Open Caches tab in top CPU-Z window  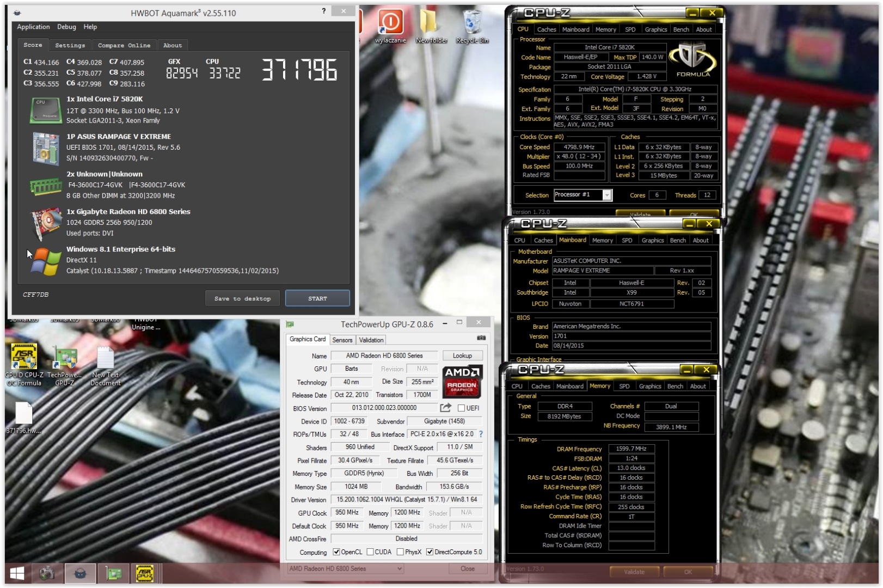coord(547,29)
